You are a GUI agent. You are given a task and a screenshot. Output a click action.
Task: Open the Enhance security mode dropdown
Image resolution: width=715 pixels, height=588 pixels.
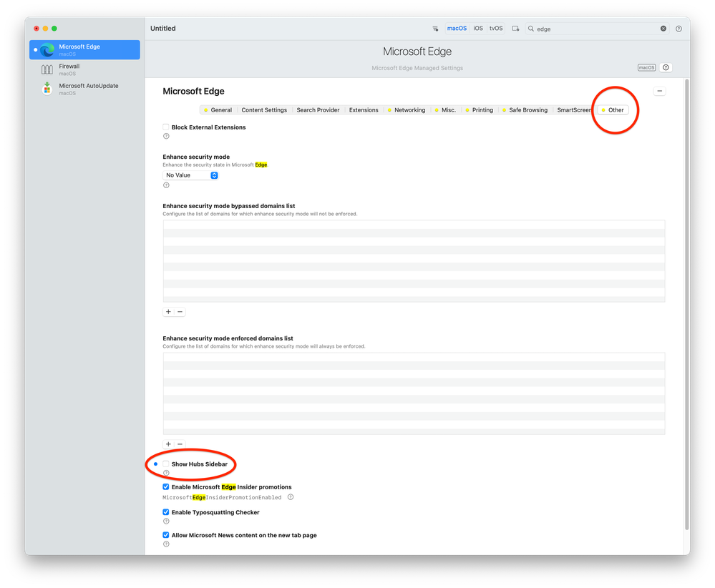coord(190,175)
